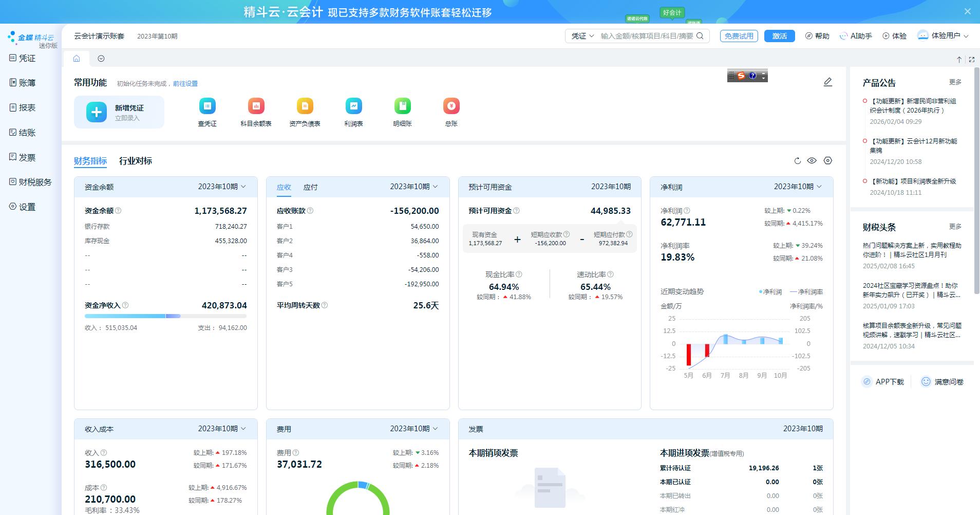980x515 pixels.
Task: Open the 资产负债表 icon
Action: 305,106
